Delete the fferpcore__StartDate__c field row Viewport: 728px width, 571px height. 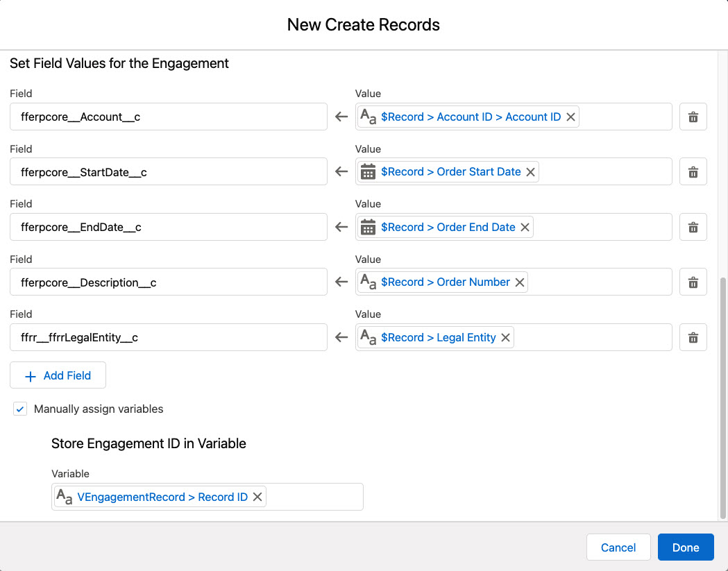693,172
